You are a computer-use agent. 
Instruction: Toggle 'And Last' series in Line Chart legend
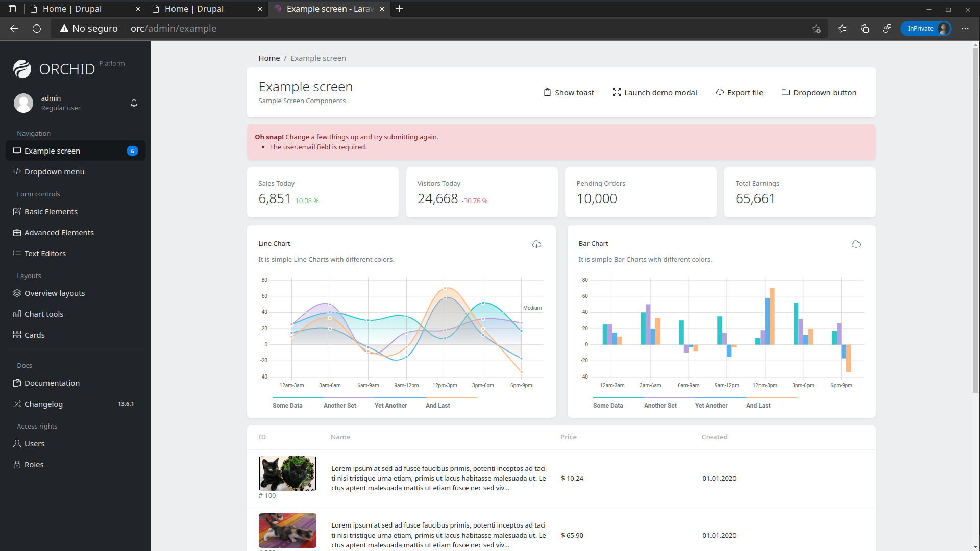click(x=437, y=405)
